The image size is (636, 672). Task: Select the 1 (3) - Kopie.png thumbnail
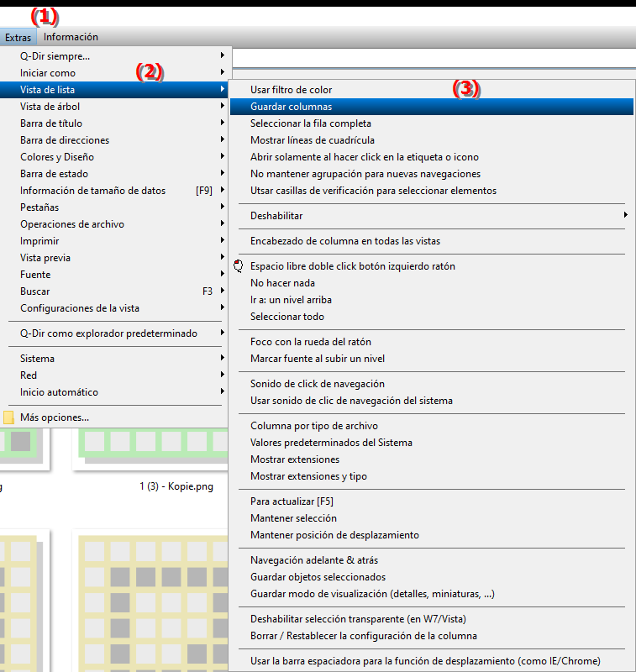[x=150, y=449]
